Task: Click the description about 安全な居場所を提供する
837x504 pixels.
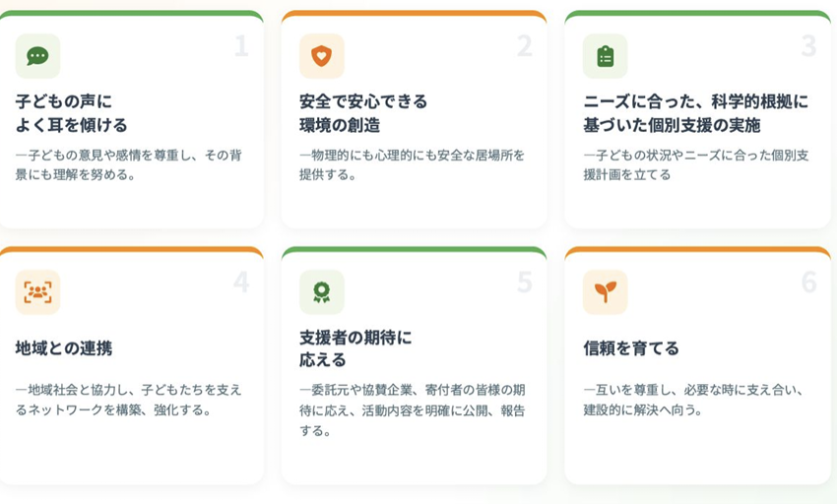Action: [412, 164]
